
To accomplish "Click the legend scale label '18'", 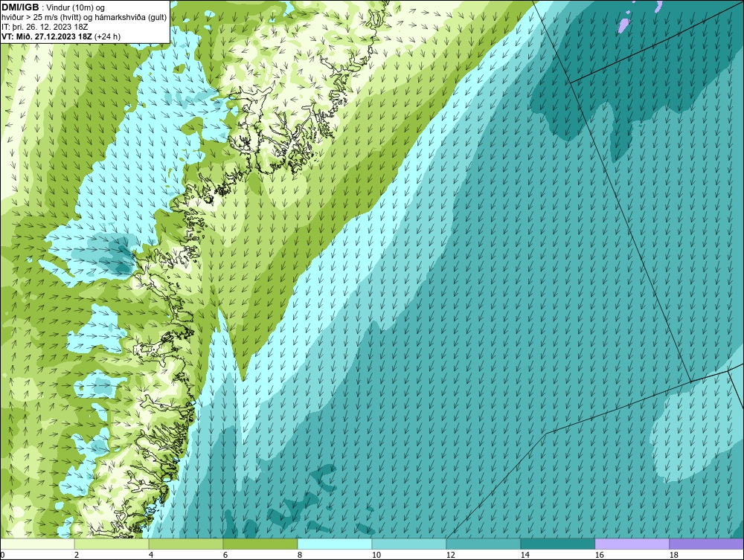I will click(x=673, y=555).
